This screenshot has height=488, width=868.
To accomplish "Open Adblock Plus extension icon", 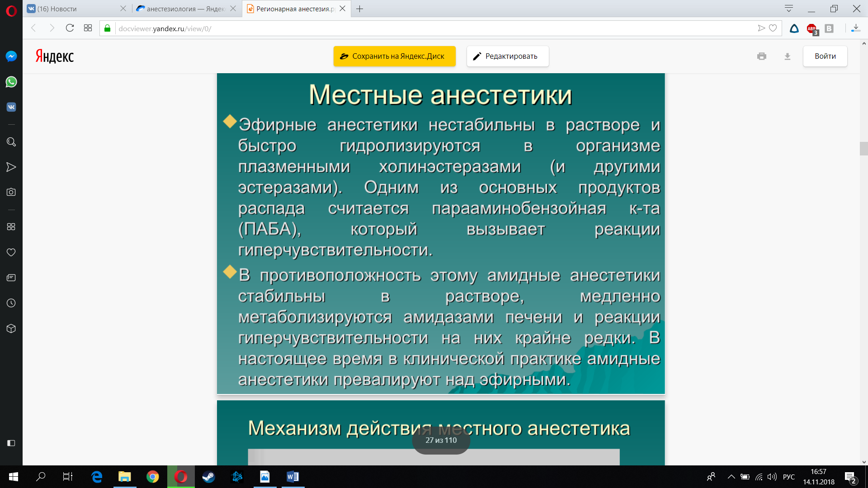I will click(812, 29).
